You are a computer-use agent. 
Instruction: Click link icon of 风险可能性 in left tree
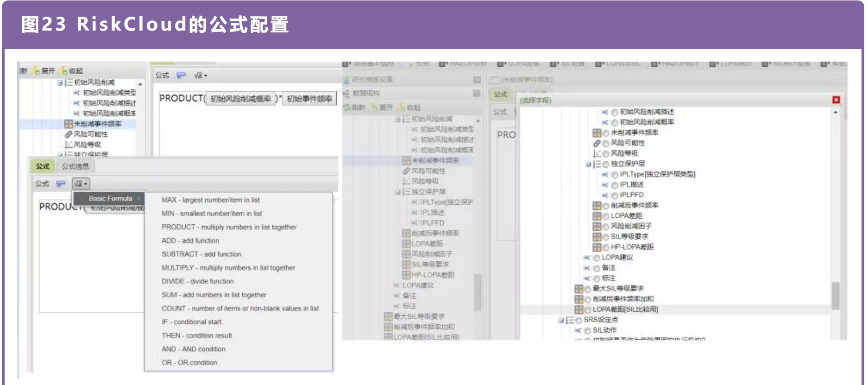point(69,134)
